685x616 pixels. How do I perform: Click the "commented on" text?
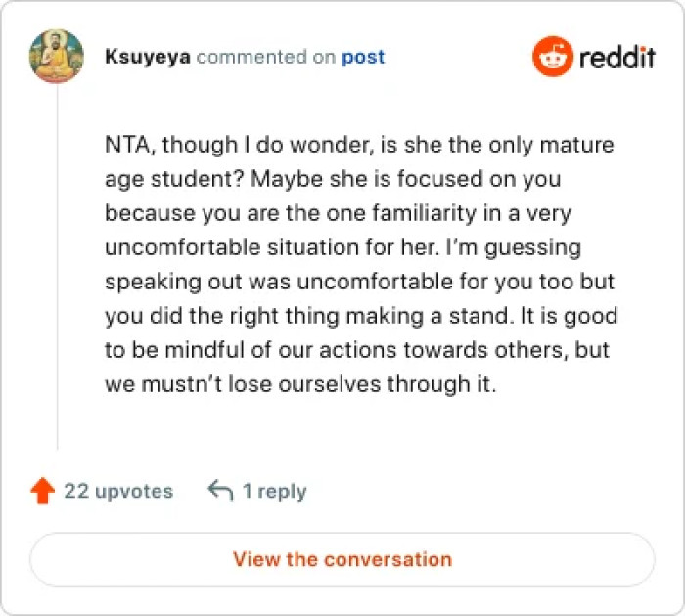(266, 57)
